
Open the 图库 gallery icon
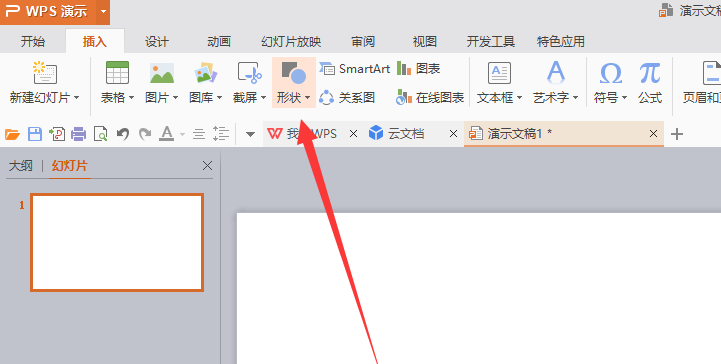(206, 73)
